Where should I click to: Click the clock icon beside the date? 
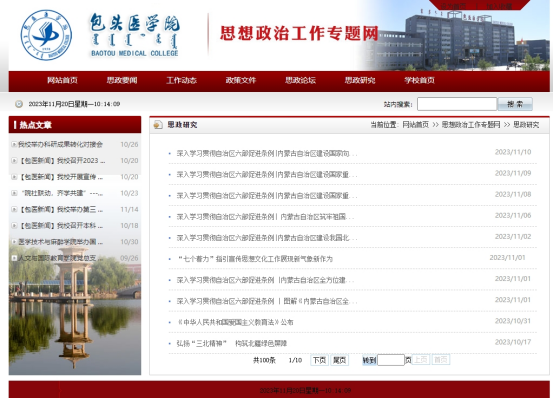[19, 104]
